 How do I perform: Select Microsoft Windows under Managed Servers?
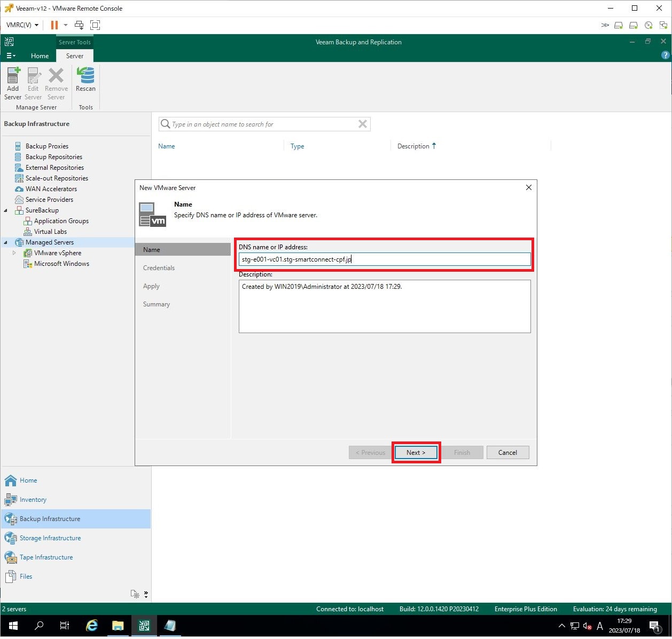(61, 264)
